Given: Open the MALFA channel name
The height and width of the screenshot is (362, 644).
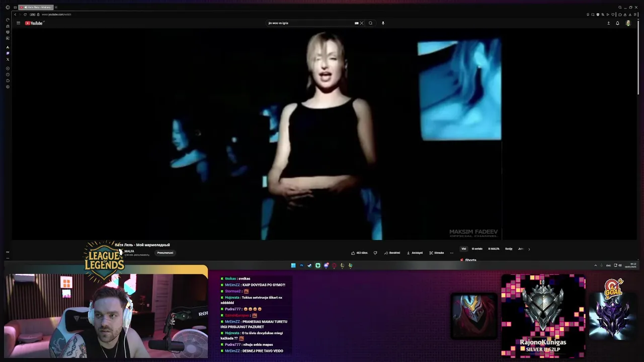Looking at the screenshot, I should 129,251.
